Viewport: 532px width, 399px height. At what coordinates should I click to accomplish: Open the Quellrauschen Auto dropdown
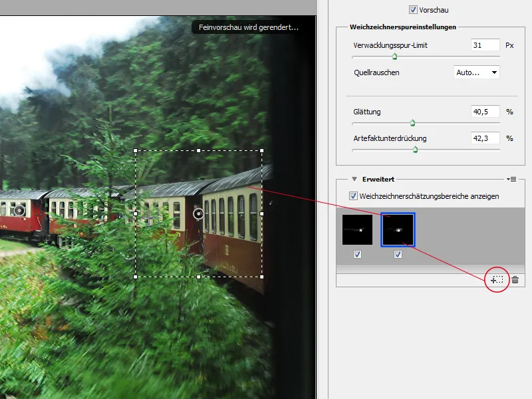tap(476, 72)
